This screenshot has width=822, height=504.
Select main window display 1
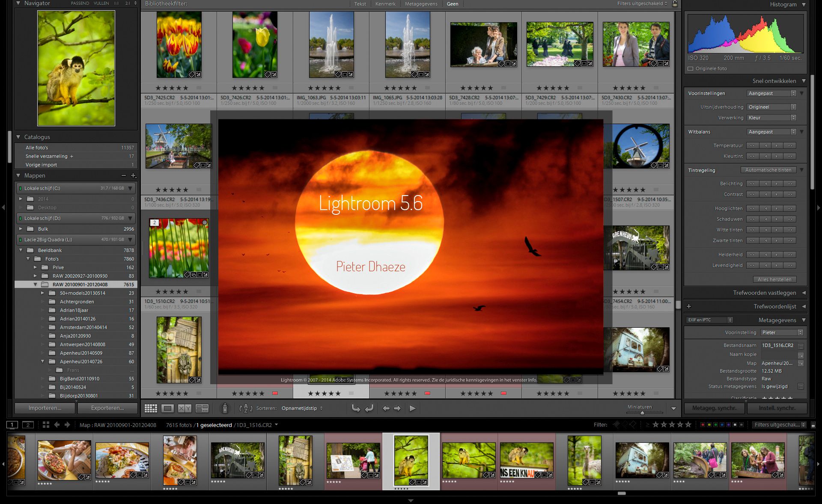pyautogui.click(x=12, y=424)
